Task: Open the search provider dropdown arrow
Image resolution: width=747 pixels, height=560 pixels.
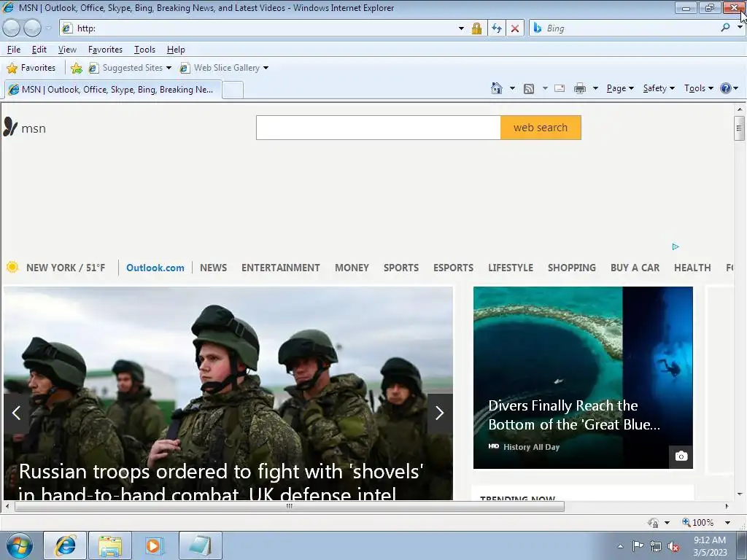Action: (x=740, y=28)
